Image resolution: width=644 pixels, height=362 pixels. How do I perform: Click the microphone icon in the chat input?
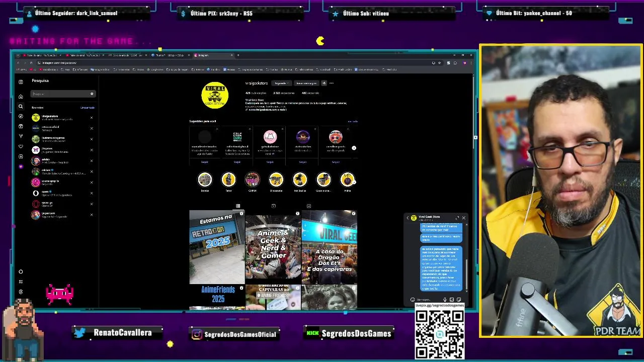[445, 300]
